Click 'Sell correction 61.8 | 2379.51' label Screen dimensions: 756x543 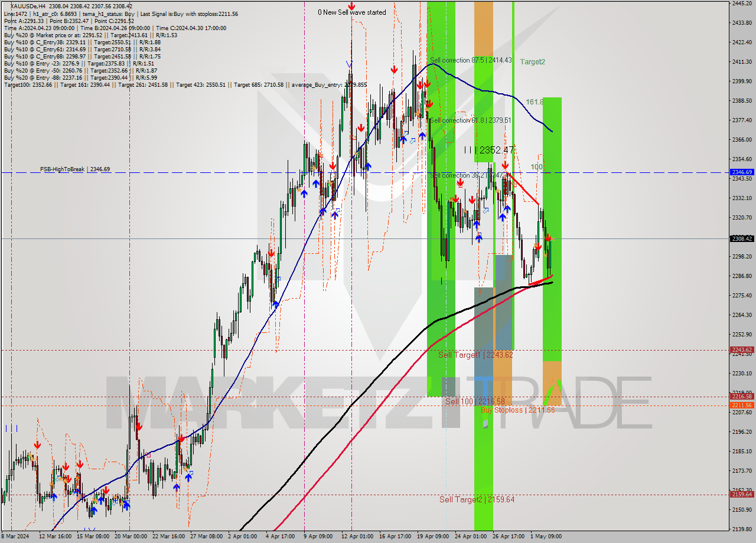point(471,120)
